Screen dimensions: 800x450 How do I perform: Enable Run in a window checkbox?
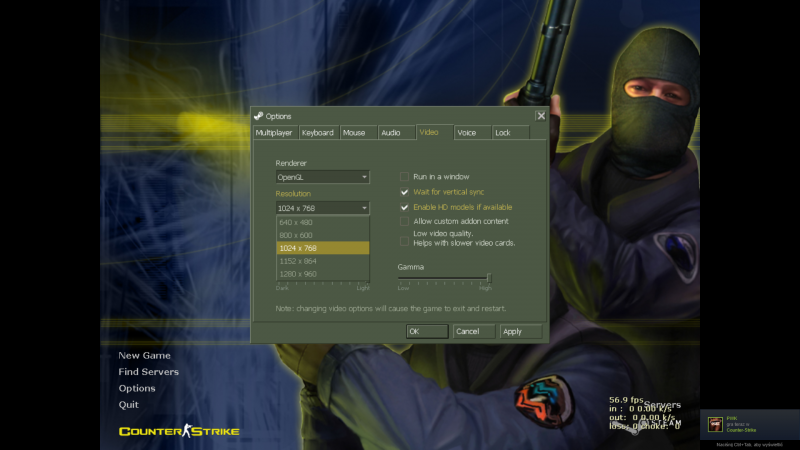click(405, 176)
